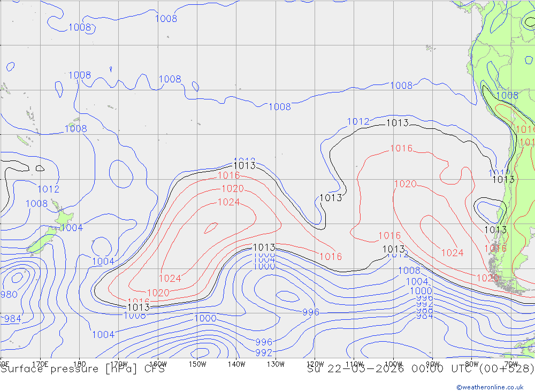Select the 'Surface pressure [hPa] CFS' title text
The height and width of the screenshot is (392, 535).
[x=82, y=369]
